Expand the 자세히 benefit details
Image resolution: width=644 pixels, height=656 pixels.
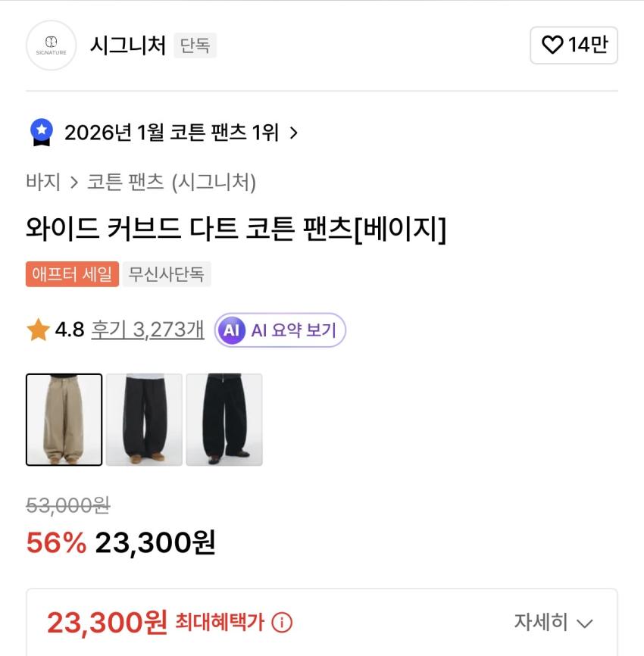click(553, 623)
